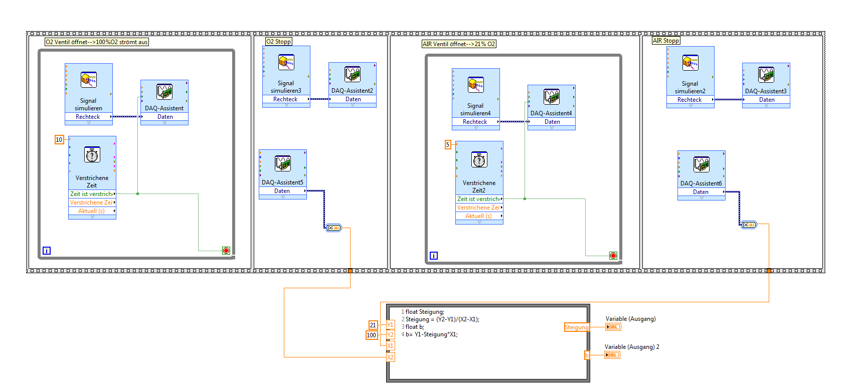
Task: Expand the Signal simulieren3 node's bottom chevron
Action: 286,105
